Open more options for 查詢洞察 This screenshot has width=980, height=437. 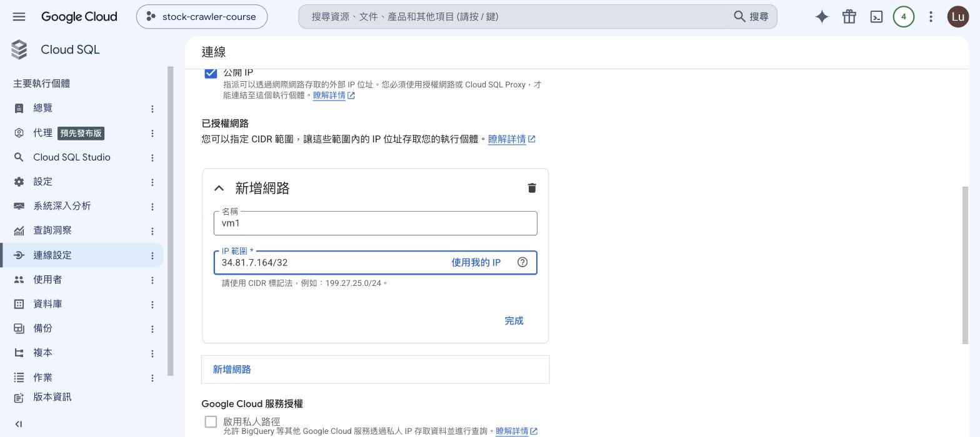(152, 231)
